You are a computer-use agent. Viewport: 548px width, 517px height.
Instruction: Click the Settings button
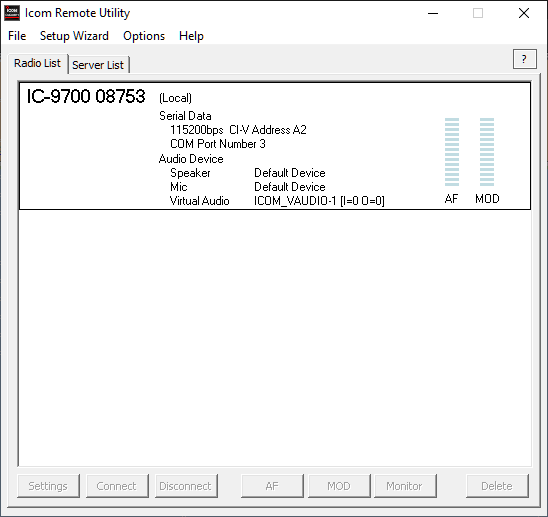pos(48,486)
